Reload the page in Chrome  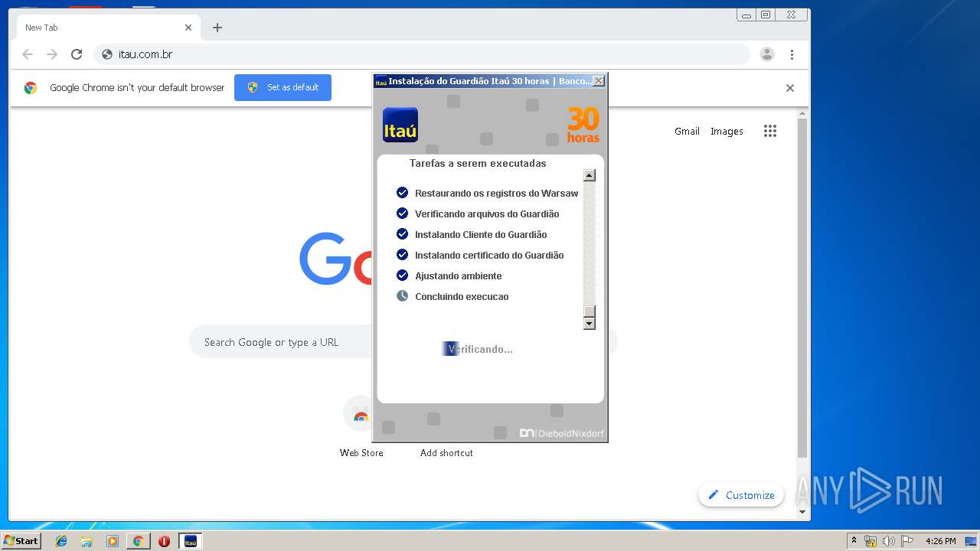(77, 54)
